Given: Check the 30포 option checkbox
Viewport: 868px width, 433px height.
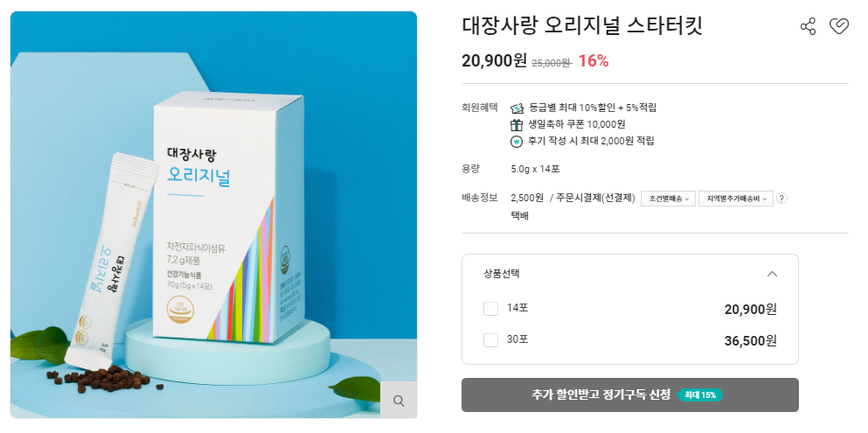Looking at the screenshot, I should pyautogui.click(x=490, y=340).
